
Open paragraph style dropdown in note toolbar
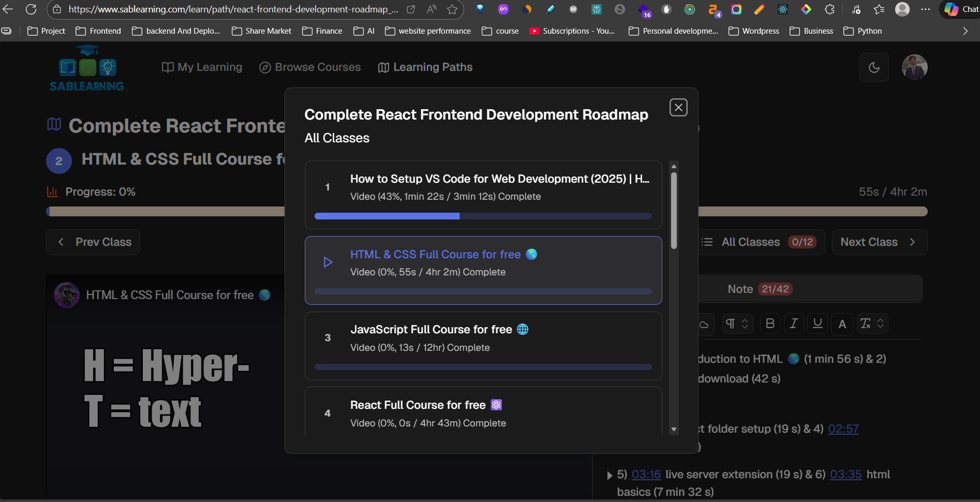737,323
